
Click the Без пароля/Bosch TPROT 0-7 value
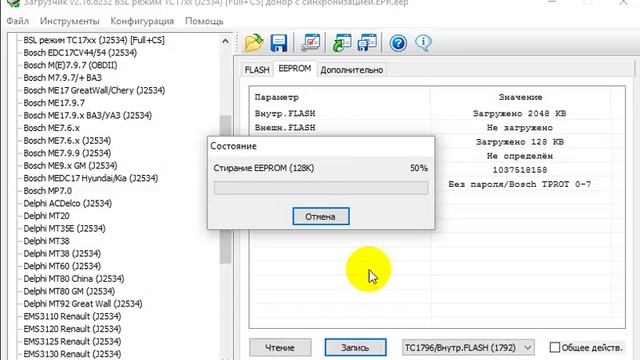pos(520,184)
